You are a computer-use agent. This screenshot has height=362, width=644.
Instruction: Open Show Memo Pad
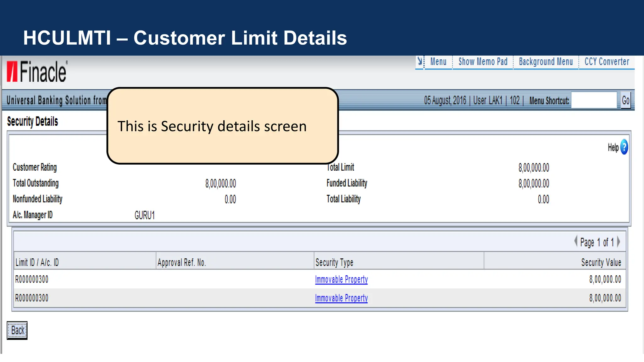(x=483, y=62)
